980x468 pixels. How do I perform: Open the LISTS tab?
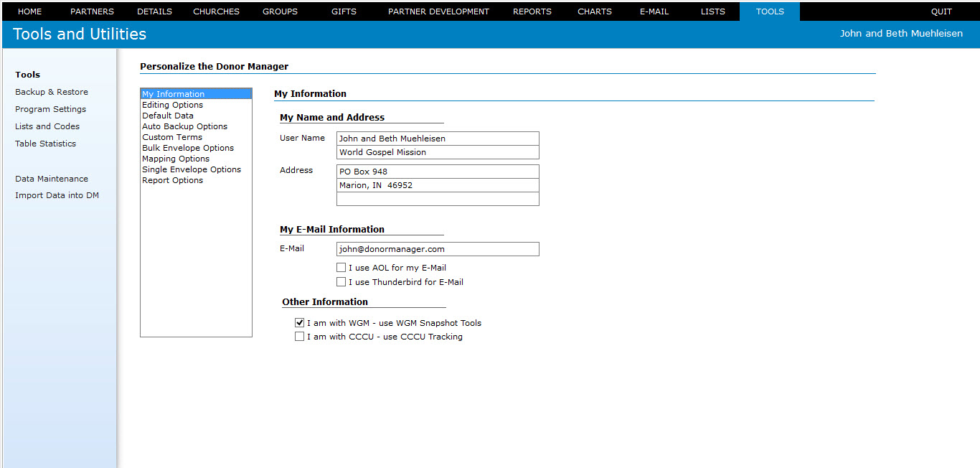[712, 11]
